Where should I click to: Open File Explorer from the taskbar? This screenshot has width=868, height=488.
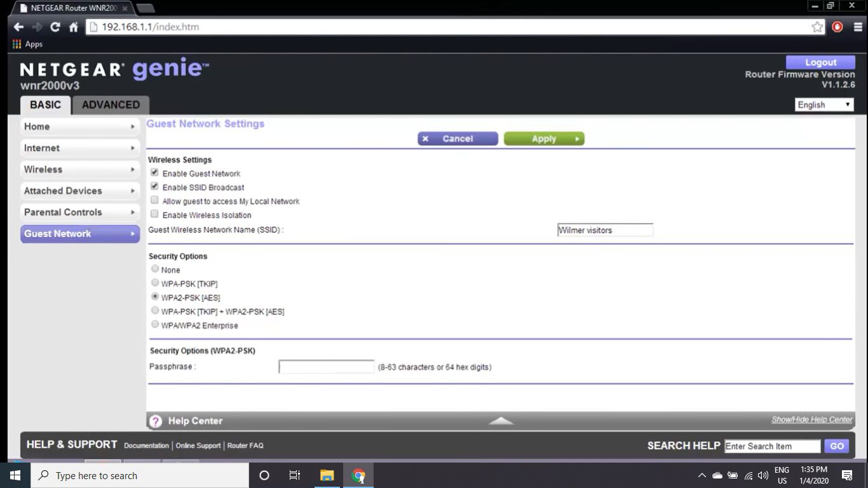tap(327, 475)
